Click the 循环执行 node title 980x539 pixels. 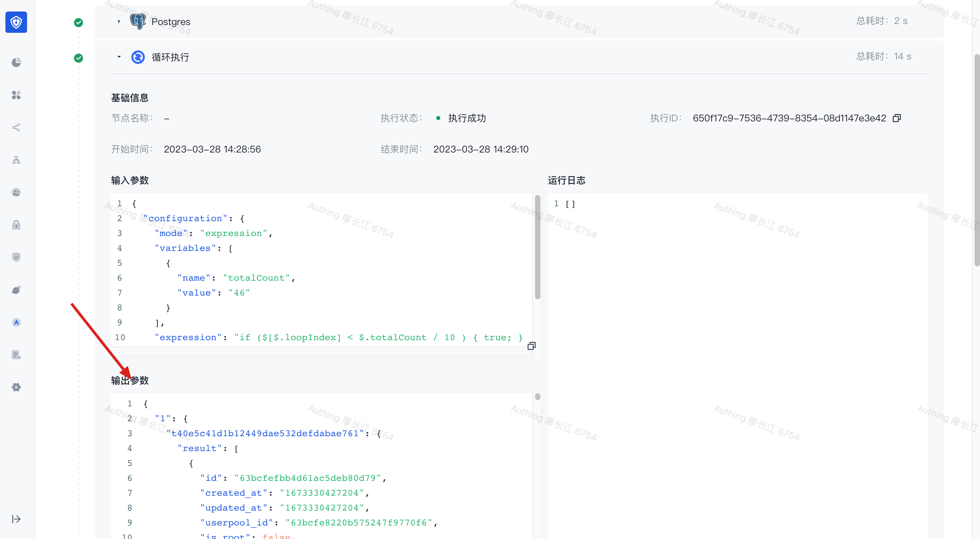tap(170, 57)
